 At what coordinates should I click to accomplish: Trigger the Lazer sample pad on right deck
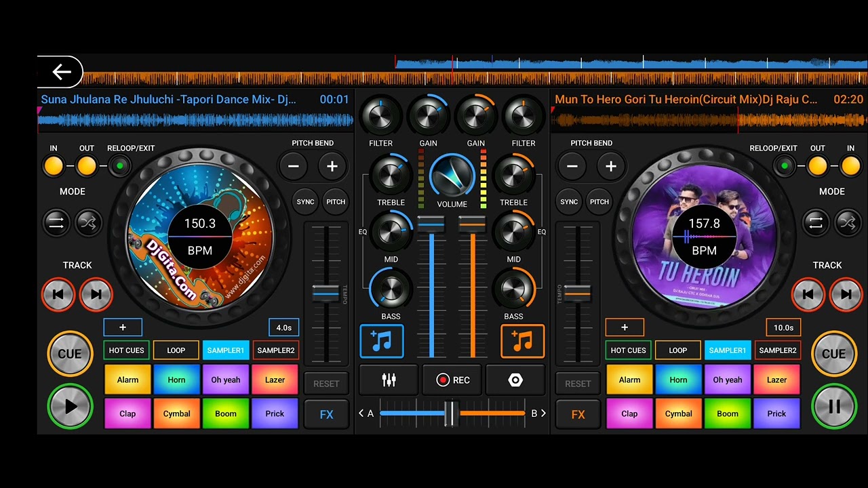777,380
